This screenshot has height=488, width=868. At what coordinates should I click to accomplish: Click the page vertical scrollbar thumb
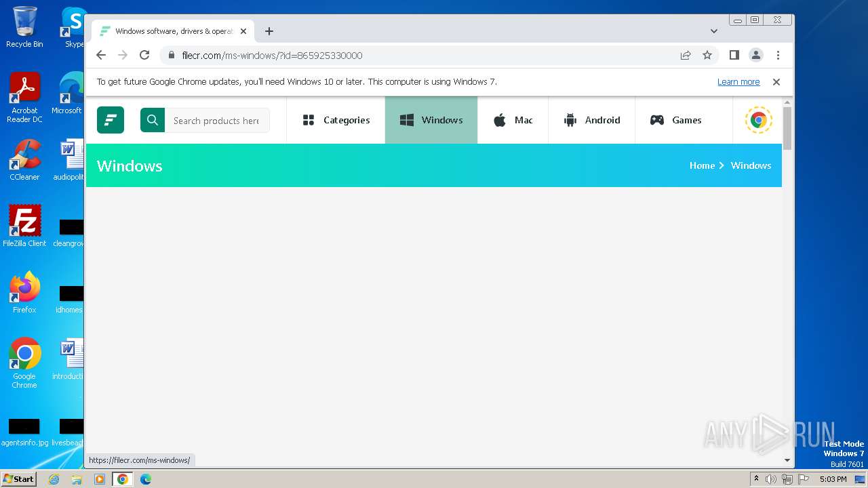tap(787, 128)
